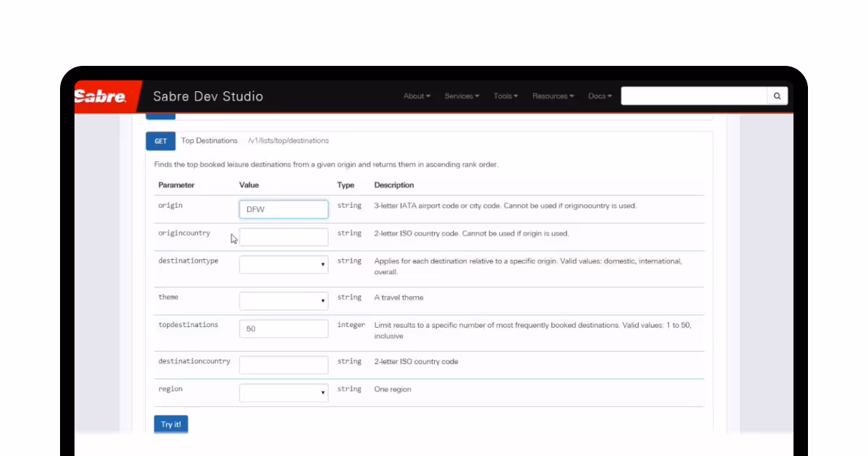The width and height of the screenshot is (868, 456).
Task: Click the theme parameter label
Action: coord(169,297)
